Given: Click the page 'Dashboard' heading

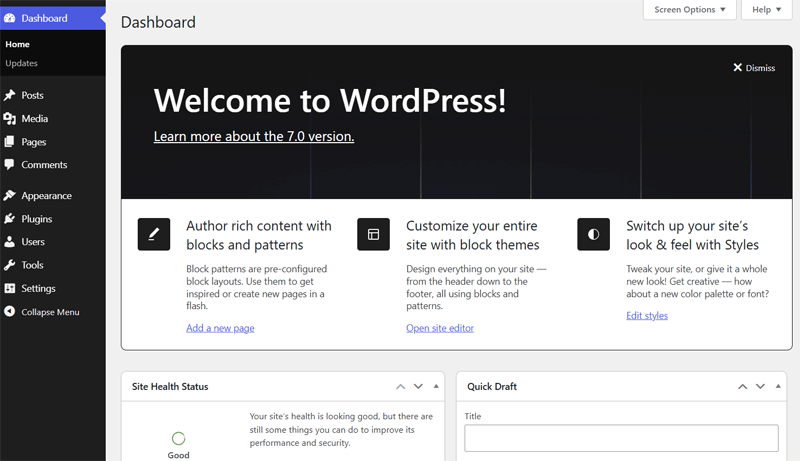Looking at the screenshot, I should tap(158, 22).
